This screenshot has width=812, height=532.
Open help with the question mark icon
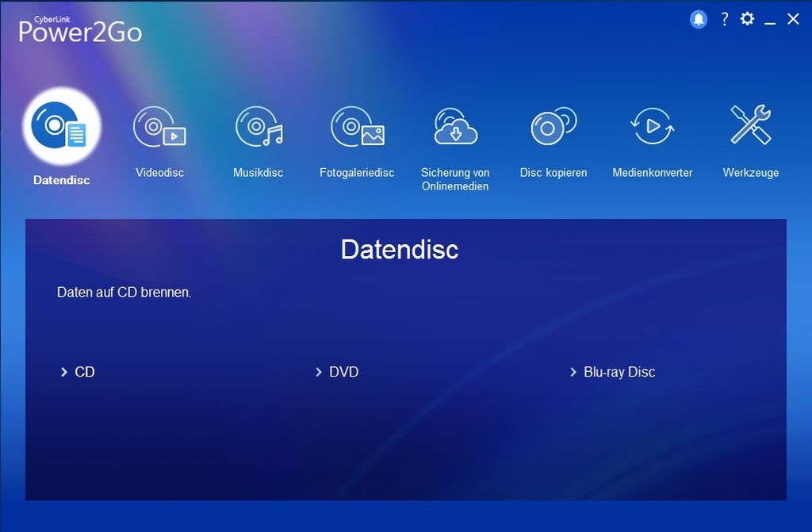[724, 19]
